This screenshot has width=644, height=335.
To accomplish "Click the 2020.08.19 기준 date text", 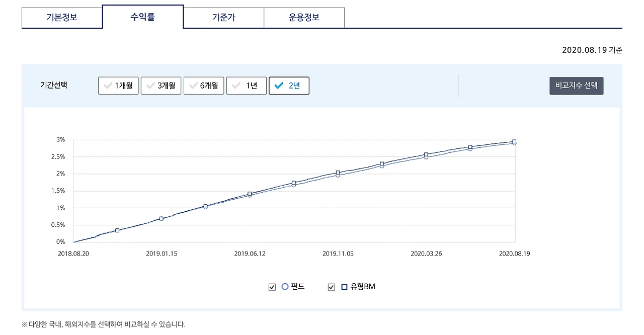I will coord(592,50).
